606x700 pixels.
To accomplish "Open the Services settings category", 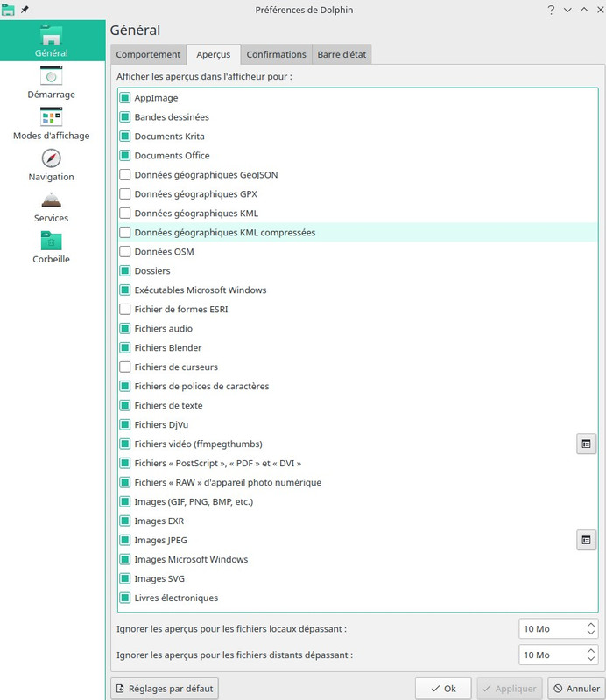I will point(52,206).
